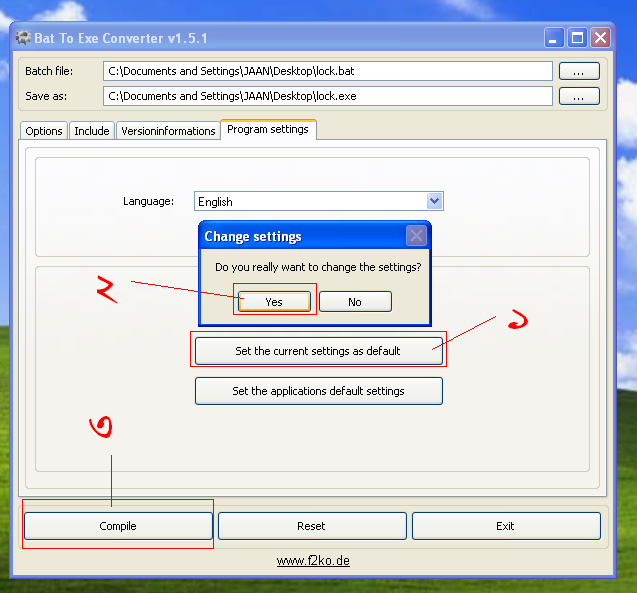Click Set the applications default settings
This screenshot has height=593, width=637.
tap(318, 391)
